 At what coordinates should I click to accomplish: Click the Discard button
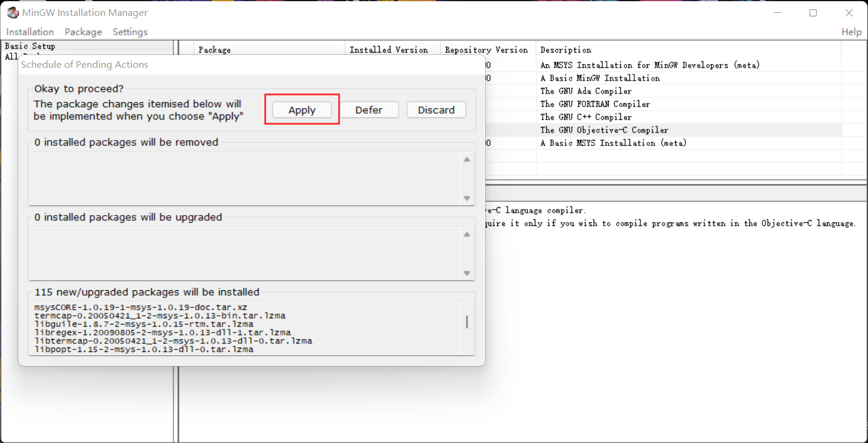436,110
